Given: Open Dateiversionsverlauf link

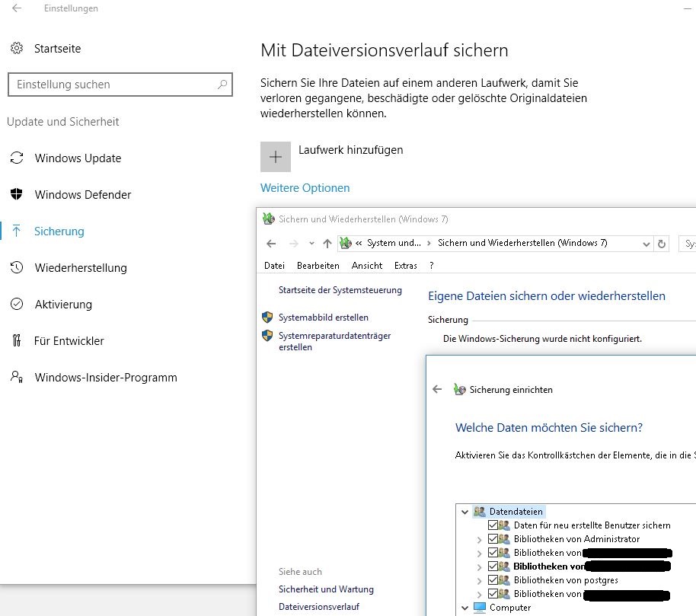Looking at the screenshot, I should point(319,606).
